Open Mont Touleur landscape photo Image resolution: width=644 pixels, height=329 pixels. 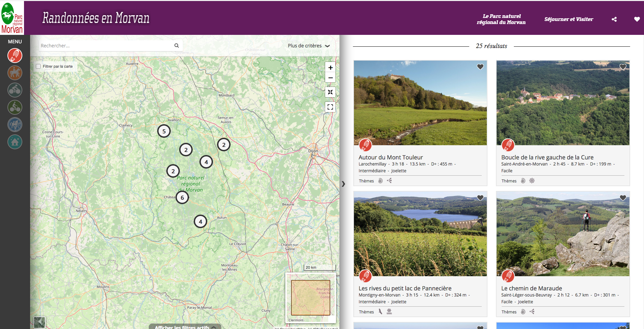coord(420,103)
